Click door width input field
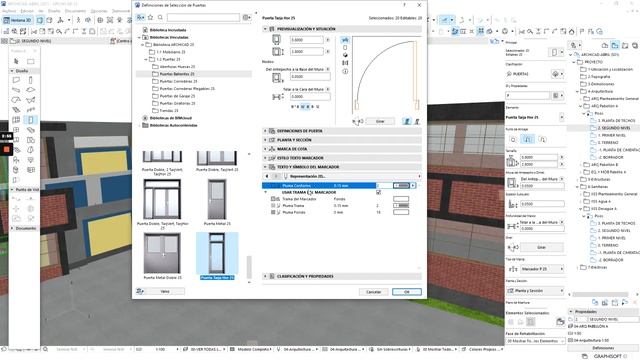Viewport: 640px width, 360px height. pos(307,40)
